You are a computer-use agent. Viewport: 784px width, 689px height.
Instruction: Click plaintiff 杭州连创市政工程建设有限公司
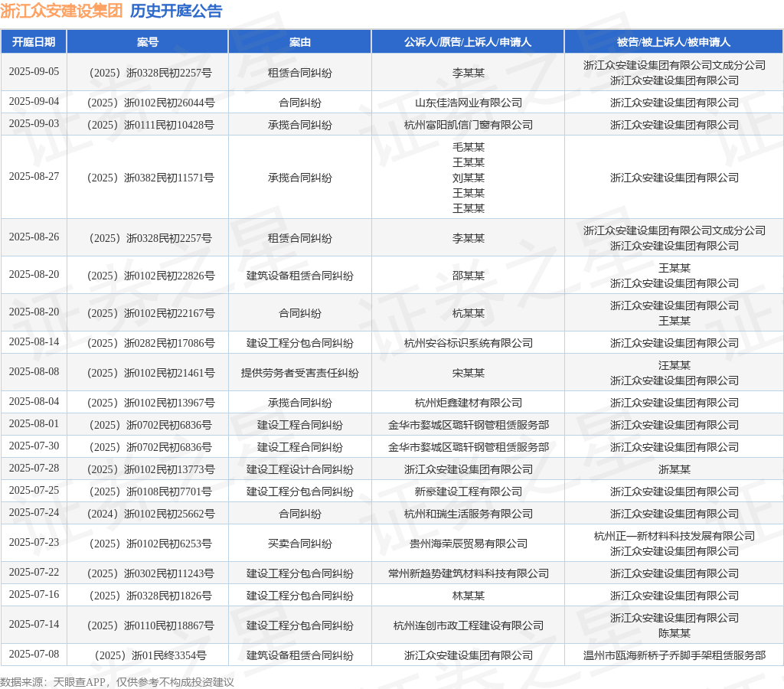[469, 625]
